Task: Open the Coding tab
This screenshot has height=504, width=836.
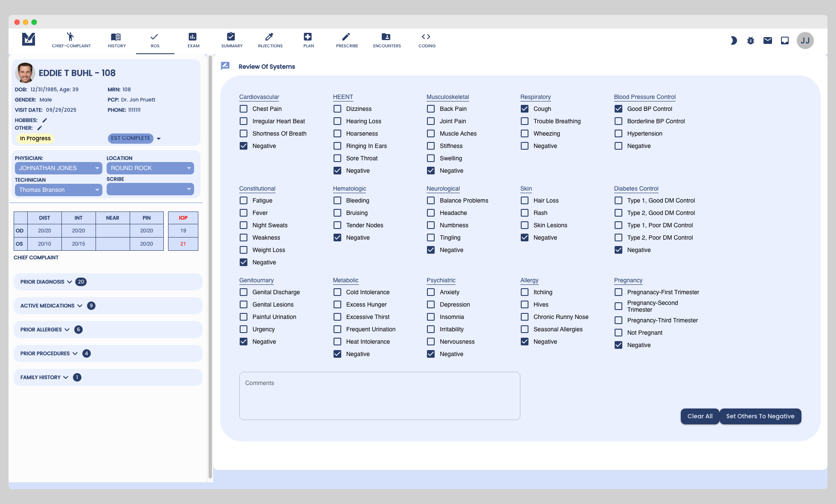Action: (427, 40)
